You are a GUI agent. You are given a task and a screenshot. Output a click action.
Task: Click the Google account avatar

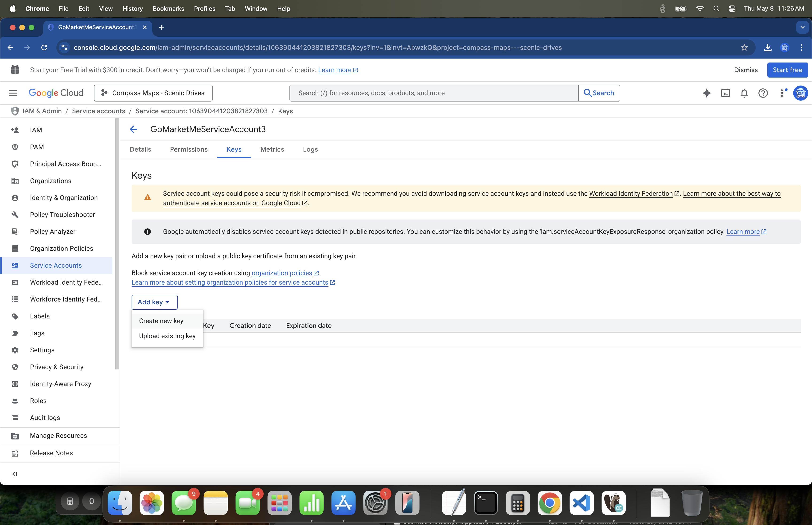800,93
